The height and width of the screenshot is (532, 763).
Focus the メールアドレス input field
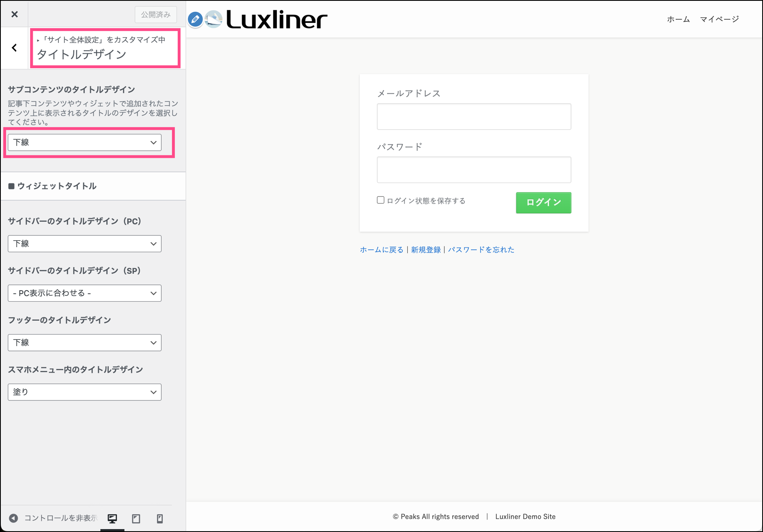tap(474, 117)
